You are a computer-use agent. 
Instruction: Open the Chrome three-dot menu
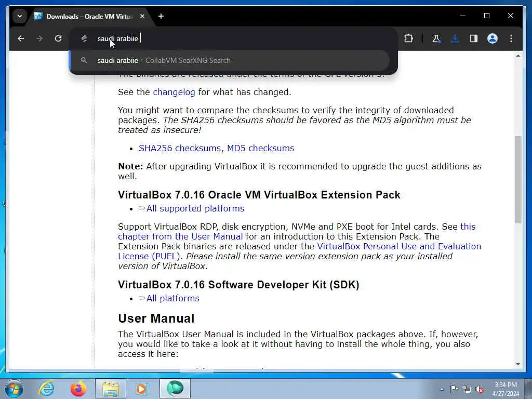click(x=511, y=38)
